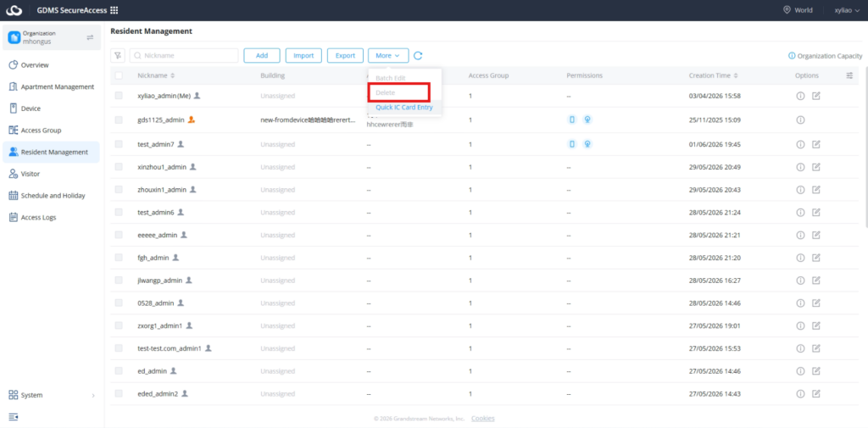Screen dimensions: 868x428
Task: Select checkbox for ed_admin row
Action: coord(119,371)
